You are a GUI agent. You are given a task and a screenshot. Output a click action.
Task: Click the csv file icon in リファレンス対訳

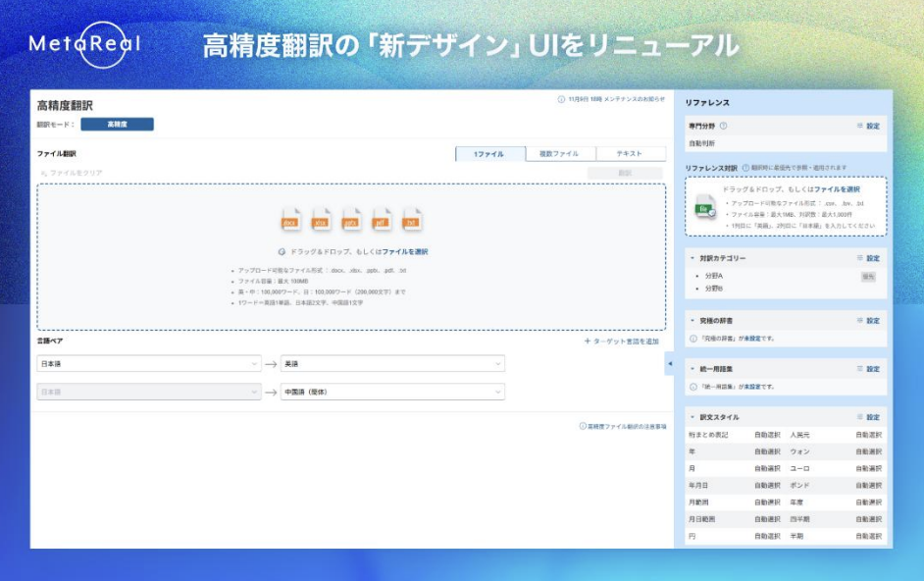click(x=704, y=206)
